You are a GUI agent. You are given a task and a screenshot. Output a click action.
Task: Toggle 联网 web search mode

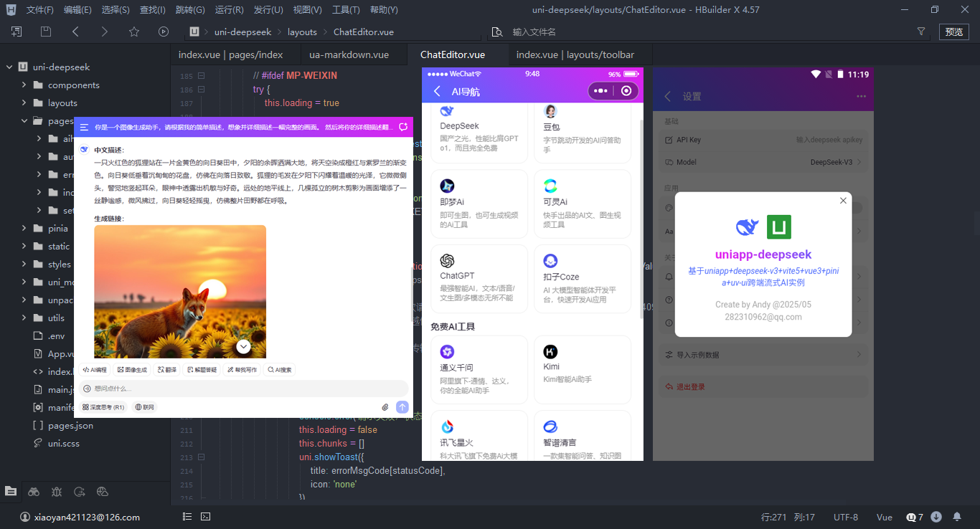(144, 406)
